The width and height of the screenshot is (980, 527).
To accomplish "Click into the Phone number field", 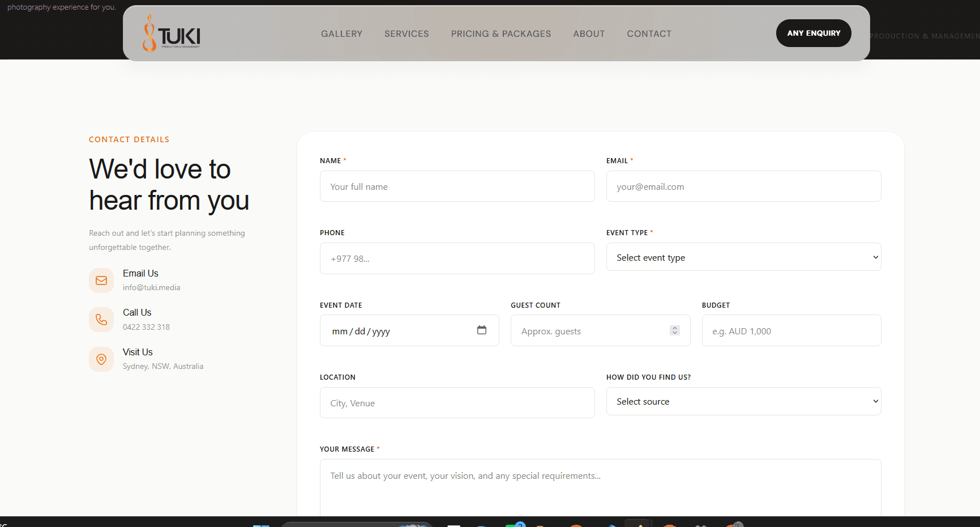I will coord(457,258).
